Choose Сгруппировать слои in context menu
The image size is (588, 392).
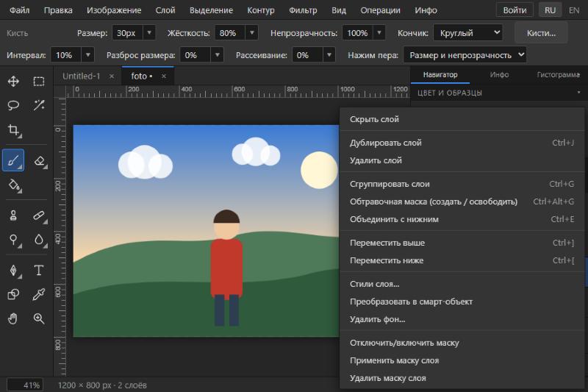(462, 184)
